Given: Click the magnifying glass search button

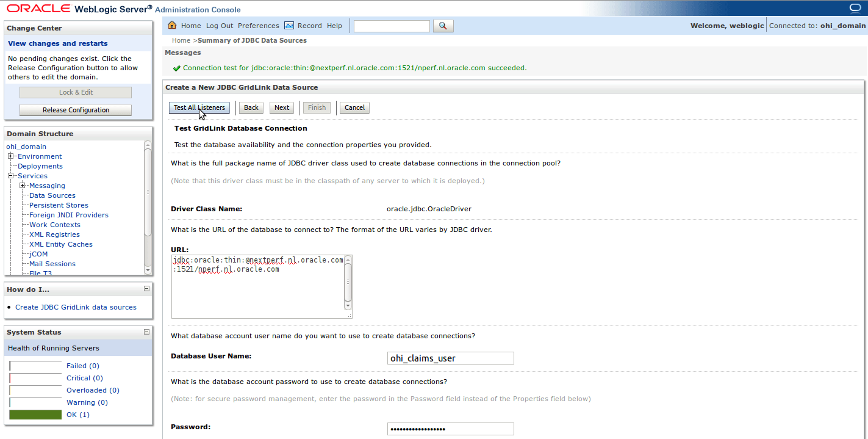Looking at the screenshot, I should [443, 26].
